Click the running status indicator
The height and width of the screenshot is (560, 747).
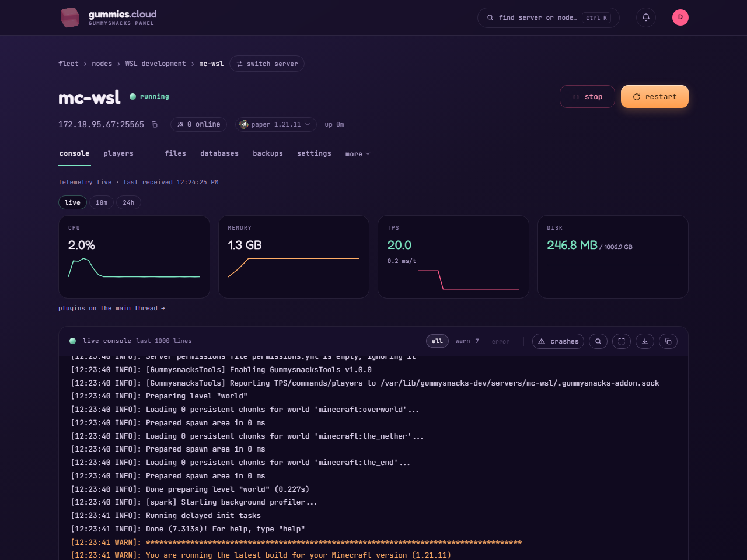point(149,97)
